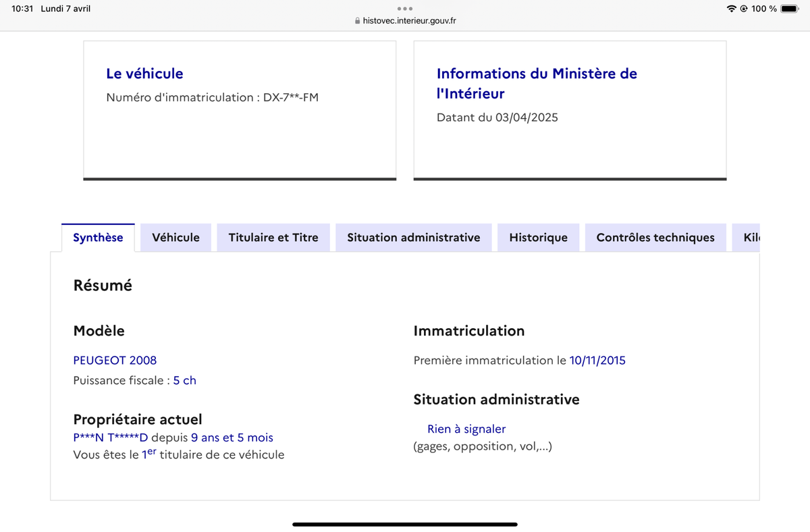
Task: Open the Titulaire et Titre tab
Action: click(x=273, y=238)
